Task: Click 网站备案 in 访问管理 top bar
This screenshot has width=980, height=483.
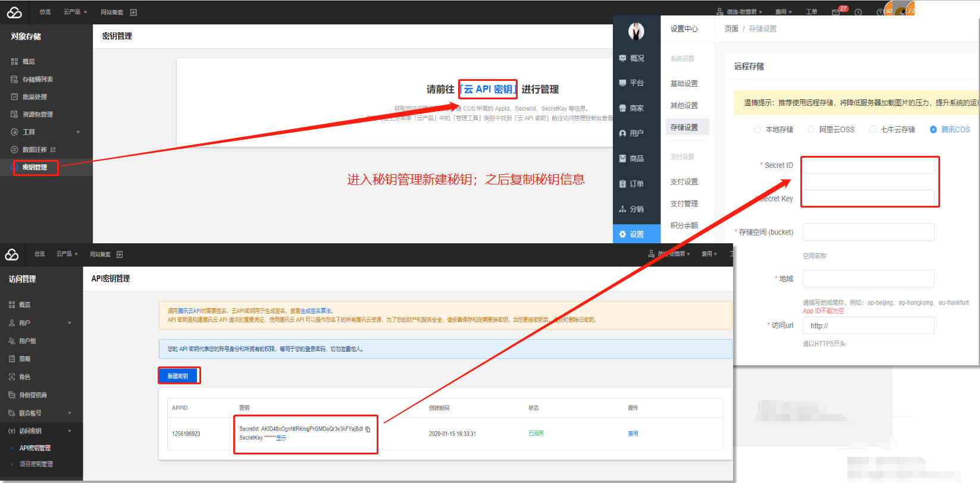Action: pos(101,255)
